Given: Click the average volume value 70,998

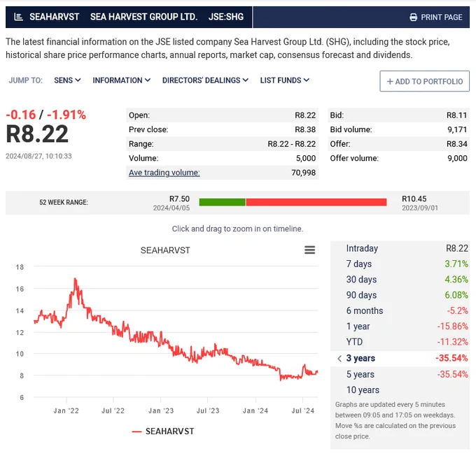Looking at the screenshot, I should tap(304, 173).
